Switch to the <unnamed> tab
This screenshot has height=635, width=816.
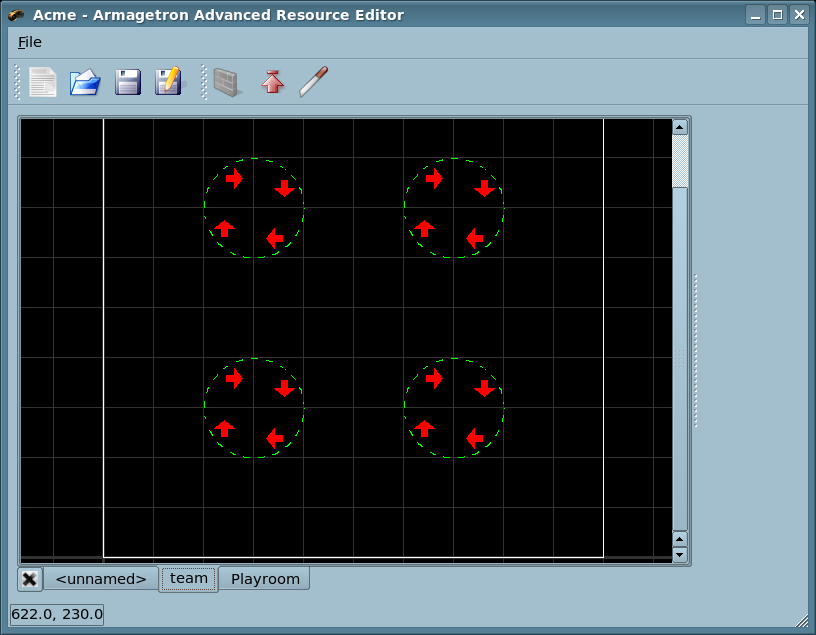[101, 579]
